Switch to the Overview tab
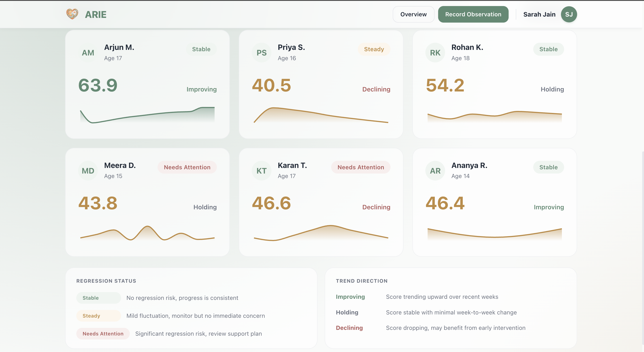 click(413, 14)
